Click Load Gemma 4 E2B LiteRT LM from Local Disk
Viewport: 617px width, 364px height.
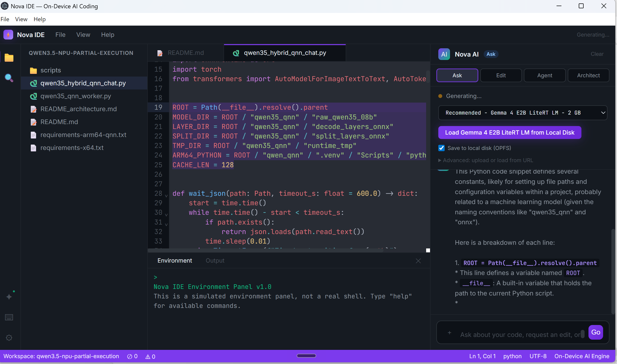[x=509, y=132]
